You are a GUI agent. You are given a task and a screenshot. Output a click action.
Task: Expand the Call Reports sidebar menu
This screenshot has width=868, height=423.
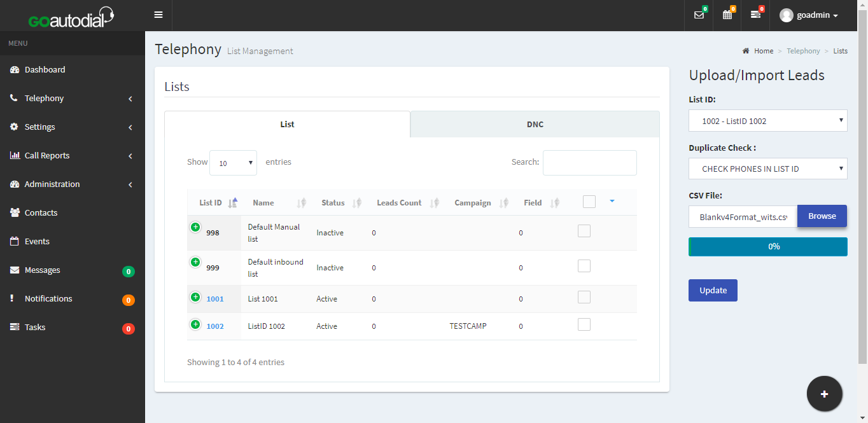(73, 155)
